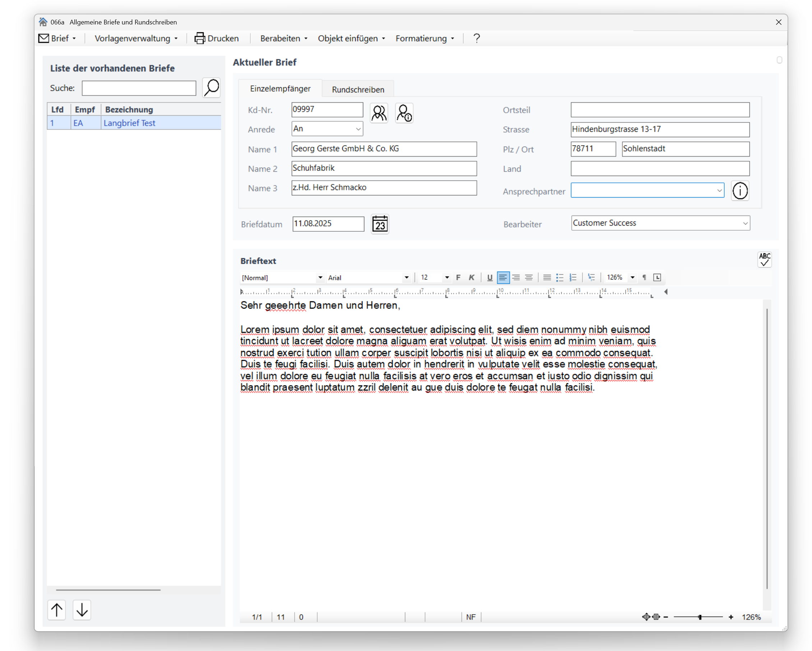Move the letter down with arrow button
Screen dimensions: 812x651
coord(82,610)
